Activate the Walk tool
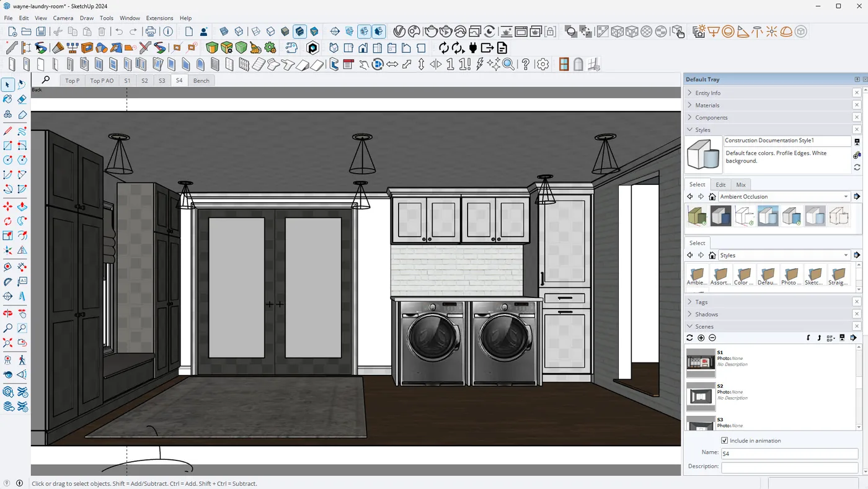The image size is (868, 489). [x=22, y=359]
